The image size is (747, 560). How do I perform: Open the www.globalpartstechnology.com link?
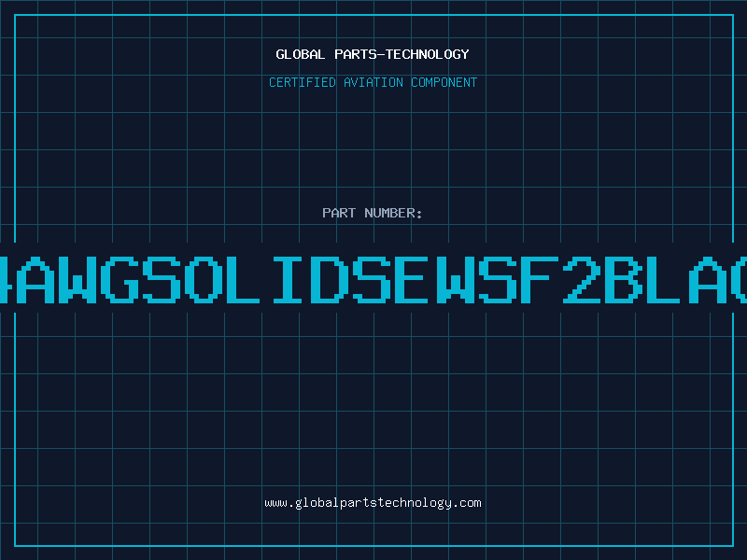(373, 503)
